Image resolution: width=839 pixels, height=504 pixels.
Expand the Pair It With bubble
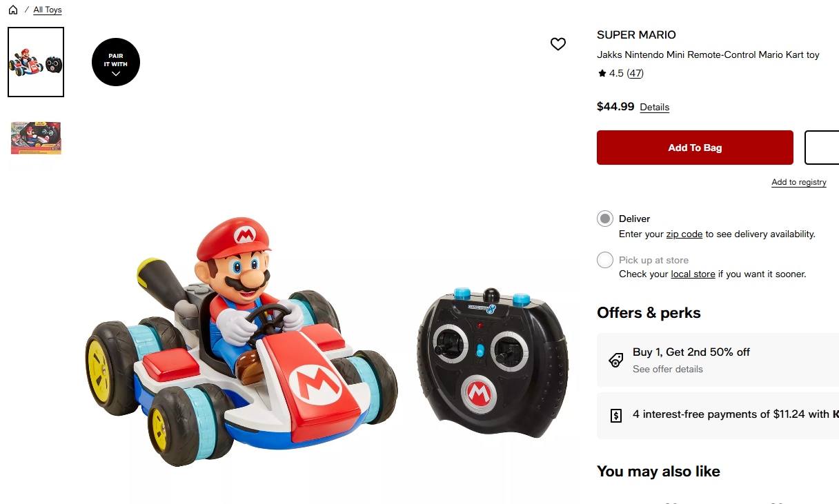116,63
